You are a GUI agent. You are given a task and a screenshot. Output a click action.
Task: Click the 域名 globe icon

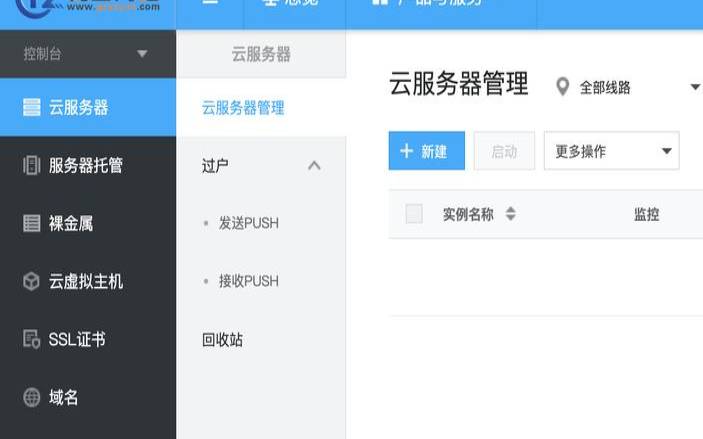click(31, 397)
